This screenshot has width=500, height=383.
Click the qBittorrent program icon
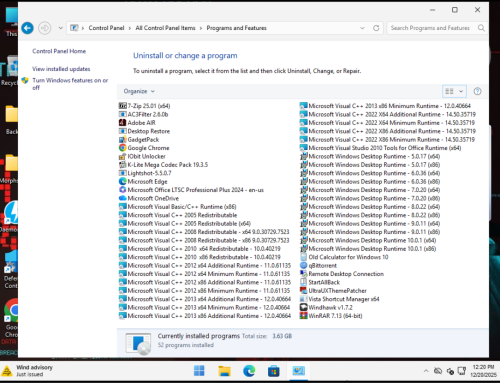click(303, 266)
